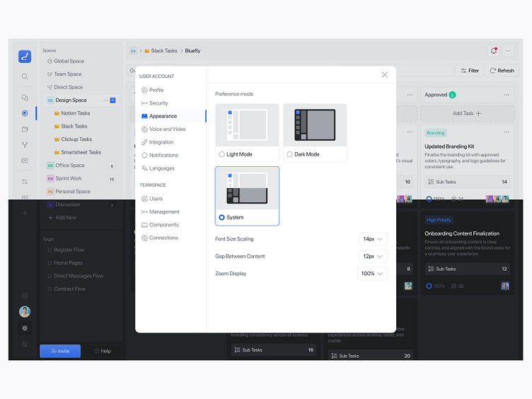Select Notion Tasks in the spaces tree
Image resolution: width=532 pixels, height=399 pixels.
[75, 113]
